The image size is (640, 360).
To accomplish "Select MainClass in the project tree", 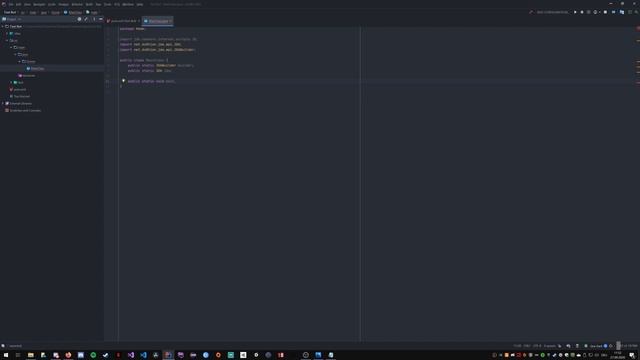I will 37,69.
